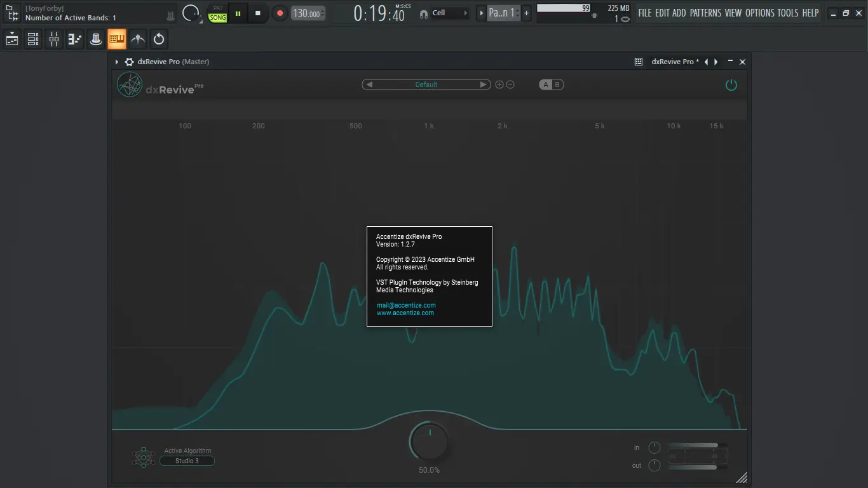Select previous preset in plugin title bar
The width and height of the screenshot is (868, 488).
706,62
